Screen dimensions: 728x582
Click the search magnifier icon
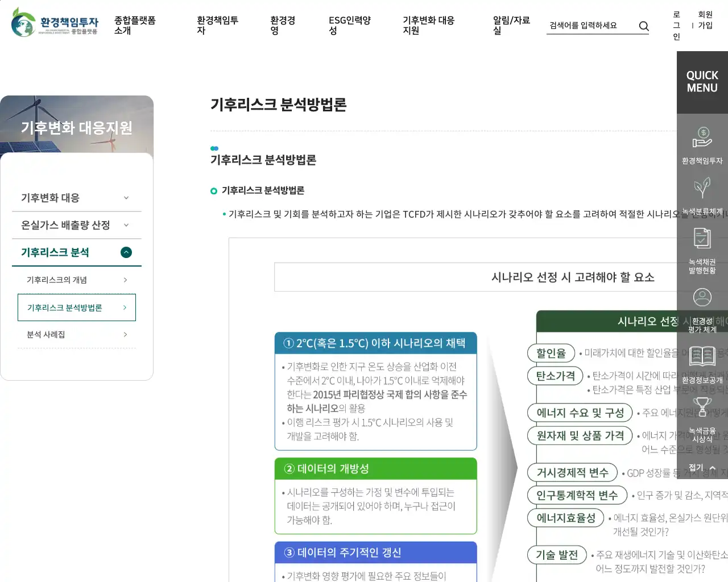tap(643, 26)
